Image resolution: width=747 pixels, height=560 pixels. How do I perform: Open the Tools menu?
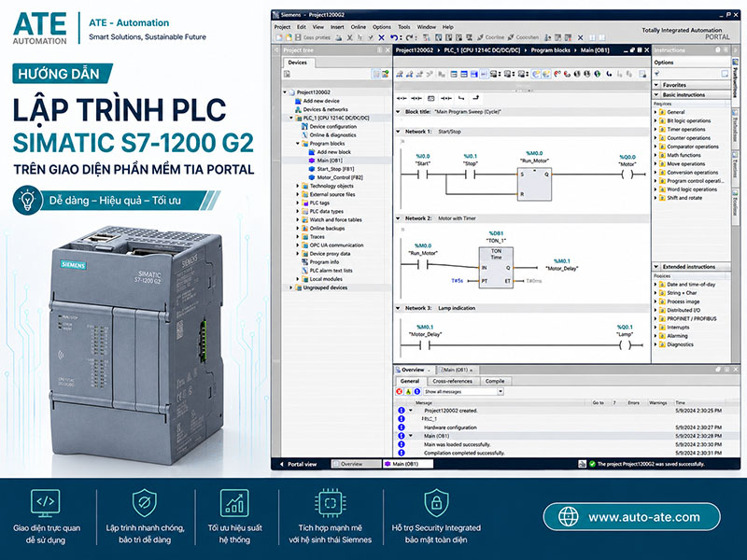click(x=404, y=27)
